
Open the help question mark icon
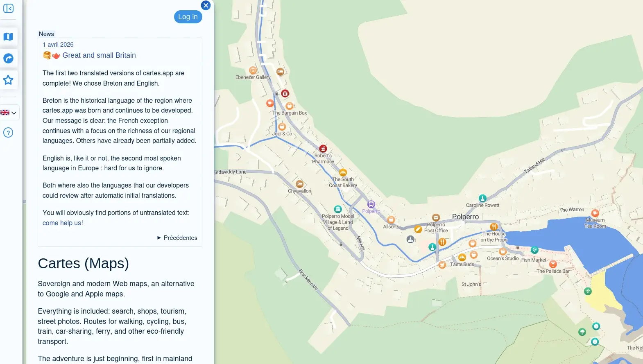point(8,132)
